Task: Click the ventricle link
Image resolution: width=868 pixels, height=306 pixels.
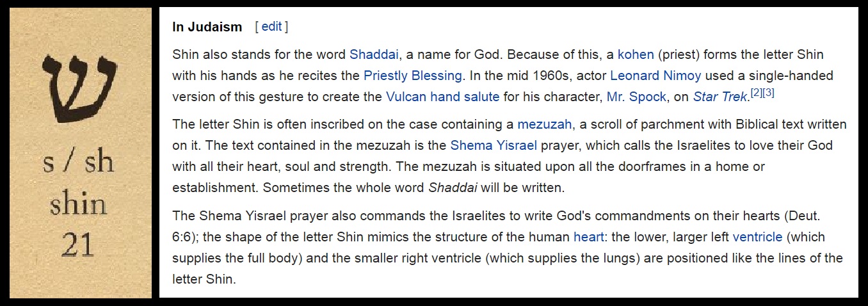Action: 757,237
